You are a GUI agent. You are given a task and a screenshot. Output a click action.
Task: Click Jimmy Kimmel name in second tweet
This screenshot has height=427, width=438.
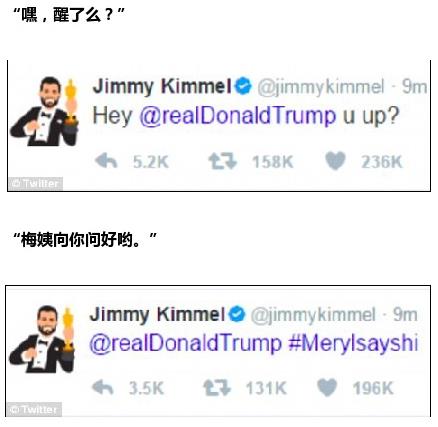[x=157, y=315]
